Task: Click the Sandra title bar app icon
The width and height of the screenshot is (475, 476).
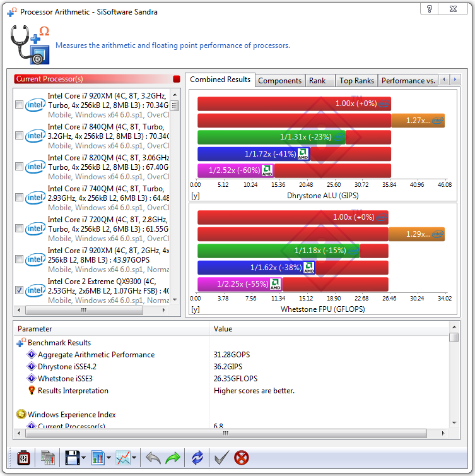Action: (12, 12)
